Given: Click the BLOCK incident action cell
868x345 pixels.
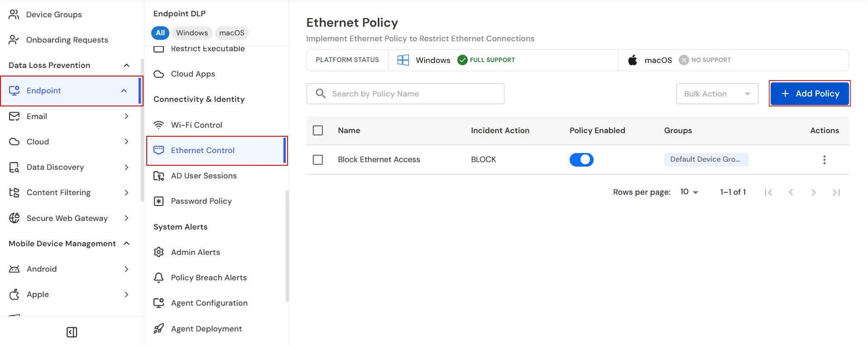Looking at the screenshot, I should (484, 160).
